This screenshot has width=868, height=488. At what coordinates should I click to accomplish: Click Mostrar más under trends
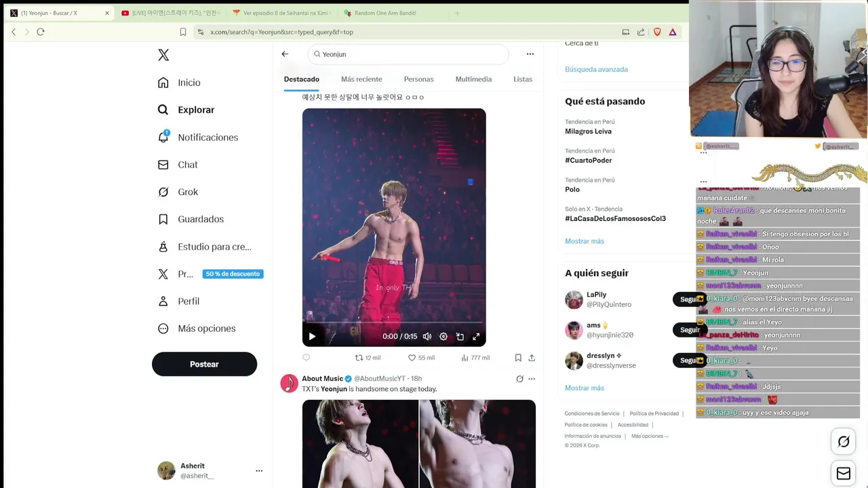pyautogui.click(x=584, y=241)
